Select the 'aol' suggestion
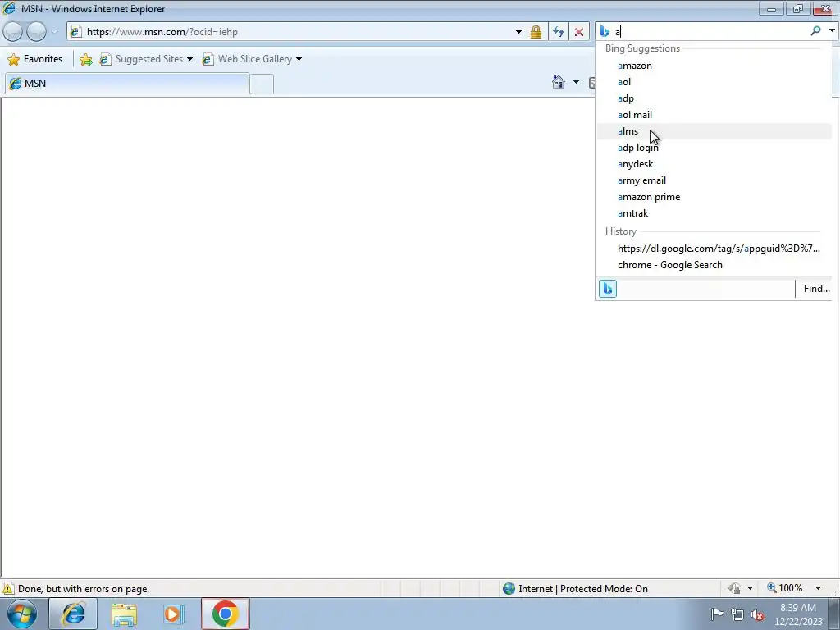 [714, 82]
